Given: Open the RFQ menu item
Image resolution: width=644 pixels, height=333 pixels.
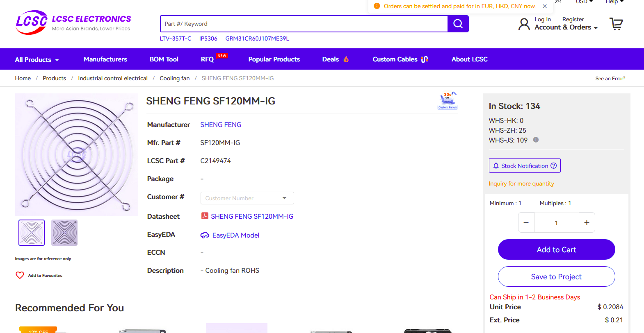Looking at the screenshot, I should pyautogui.click(x=207, y=59).
